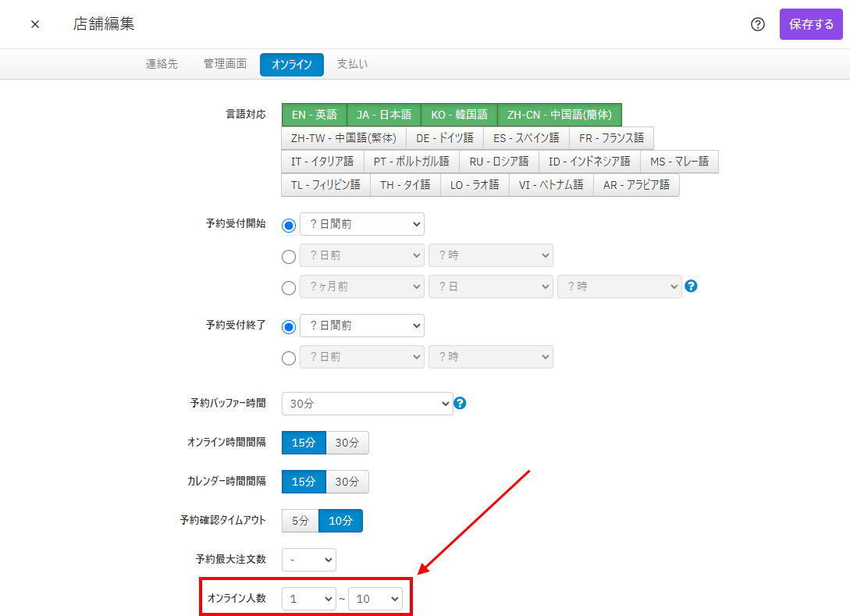Viewport: 850px width, 616px height.
Task: Set カレンダー時間間隔 to 30分
Action: pos(347,482)
